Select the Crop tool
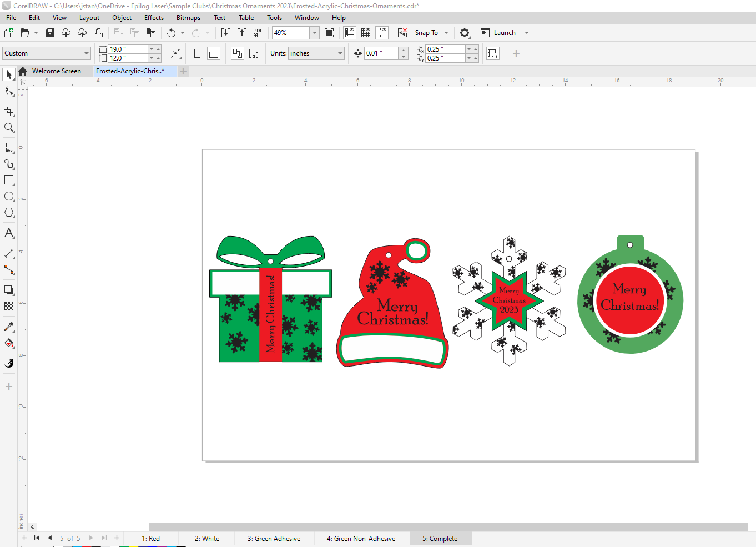756x547 pixels. (9, 112)
